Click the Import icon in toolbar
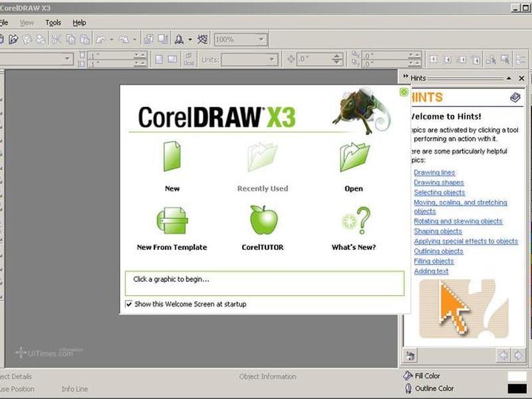The height and width of the screenshot is (399, 532). (148, 39)
